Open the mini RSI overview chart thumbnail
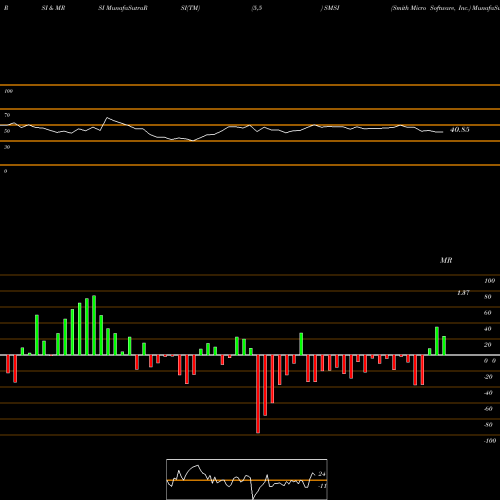The height and width of the screenshot is (500, 500). click(247, 479)
